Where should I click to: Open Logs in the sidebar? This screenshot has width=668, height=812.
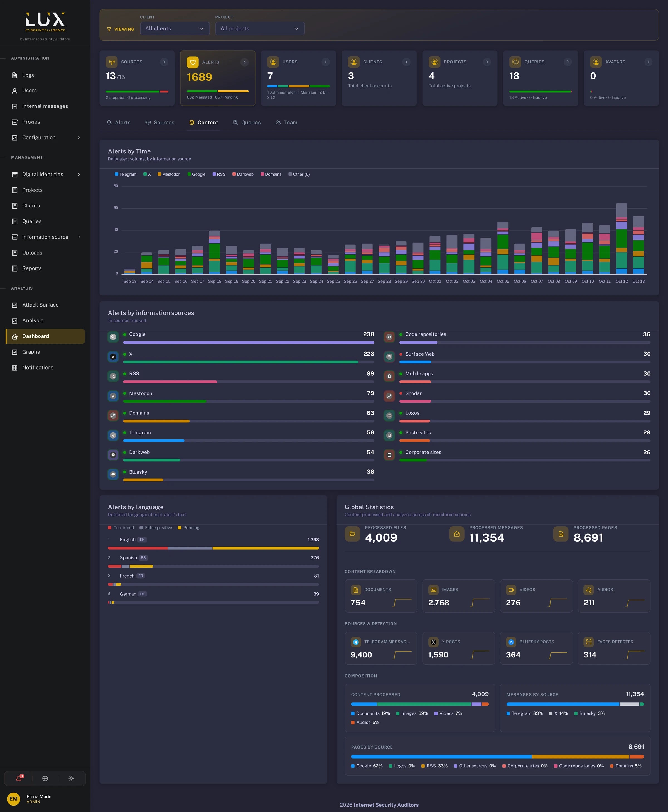(45, 75)
